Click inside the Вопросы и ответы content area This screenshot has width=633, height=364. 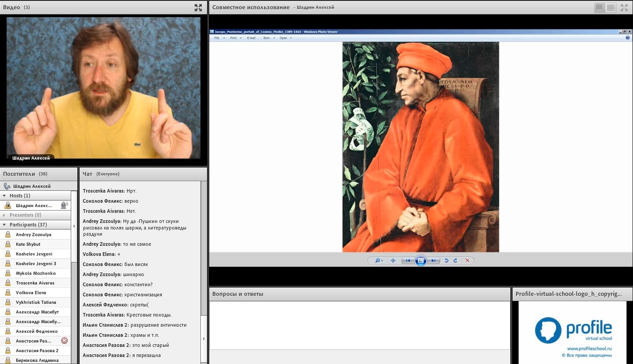(360, 325)
